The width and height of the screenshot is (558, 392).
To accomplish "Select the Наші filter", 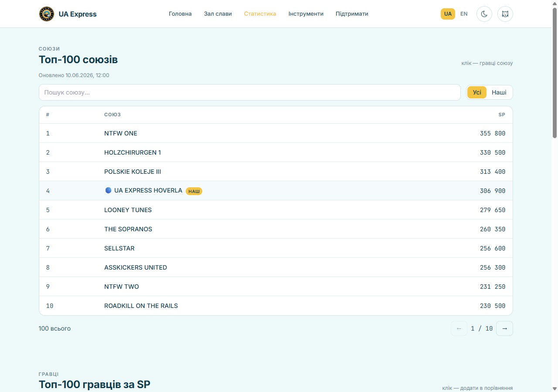I will [499, 92].
